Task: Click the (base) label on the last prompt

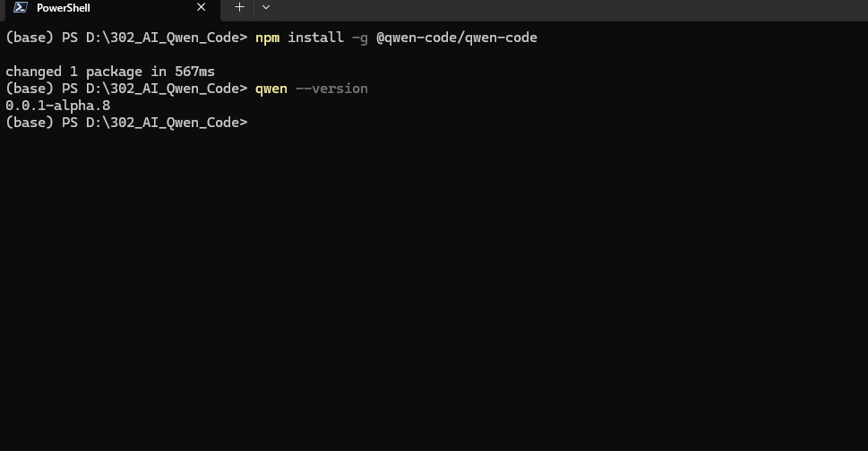Action: pos(30,122)
